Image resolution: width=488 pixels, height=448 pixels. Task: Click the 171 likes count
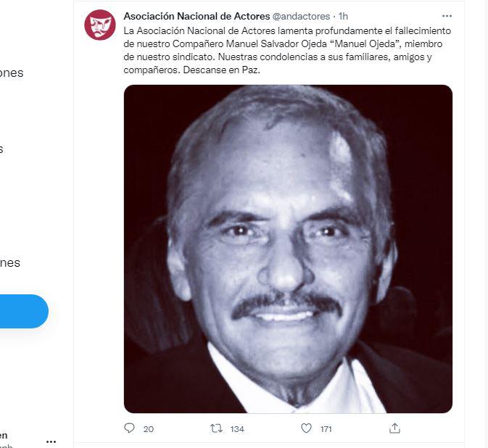point(326,429)
